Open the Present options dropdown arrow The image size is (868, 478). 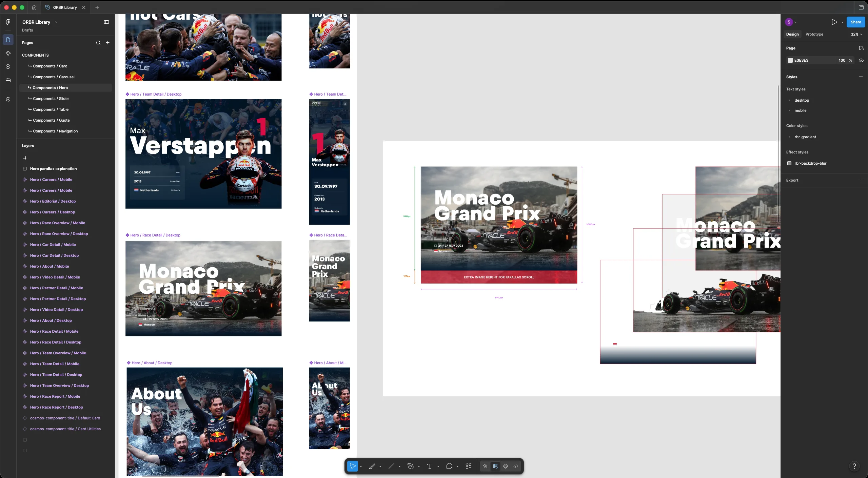(x=842, y=22)
